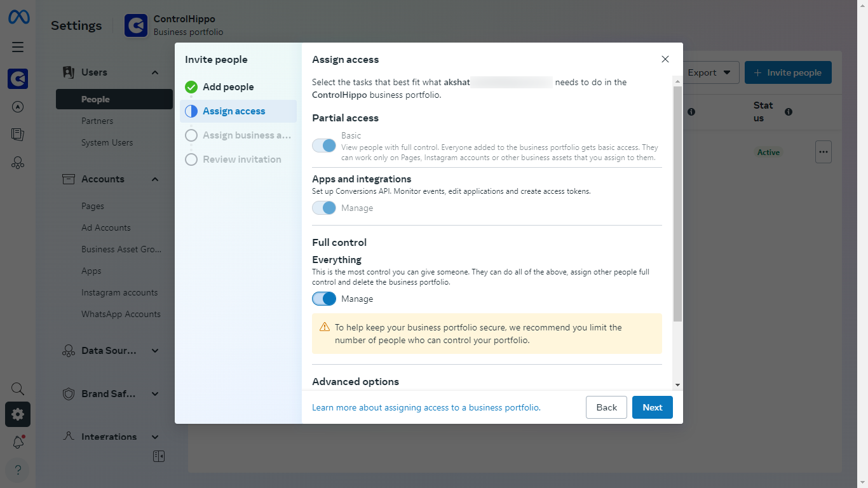Screen dimensions: 868x488
Task: Expand the Data Sources section
Action: 109,350
